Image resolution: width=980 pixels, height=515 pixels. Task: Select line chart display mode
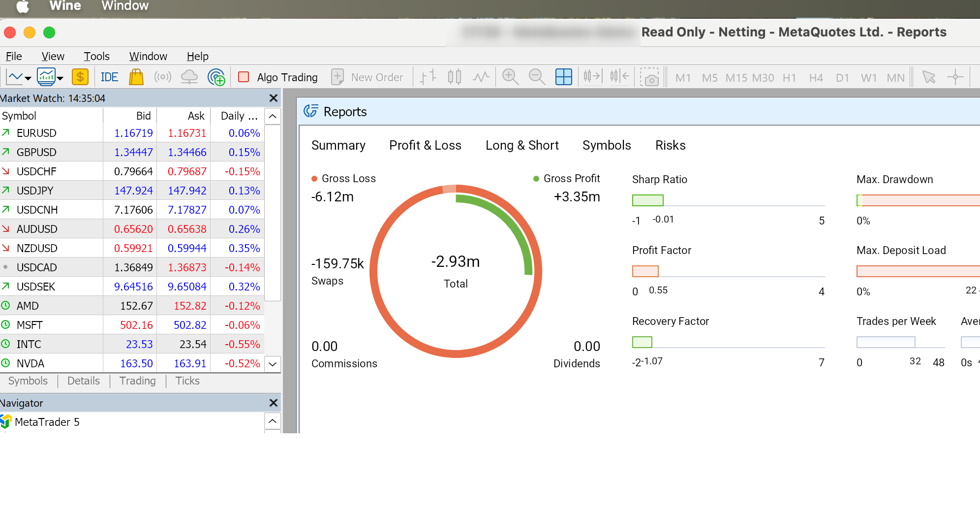pyautogui.click(x=481, y=77)
